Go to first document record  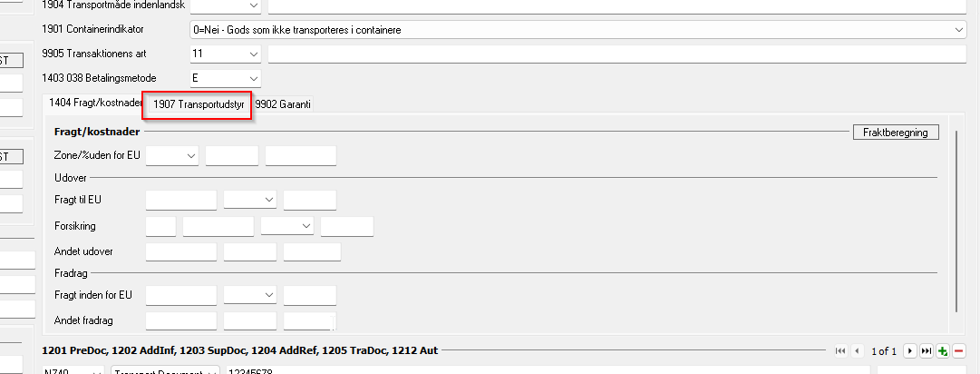pos(839,351)
